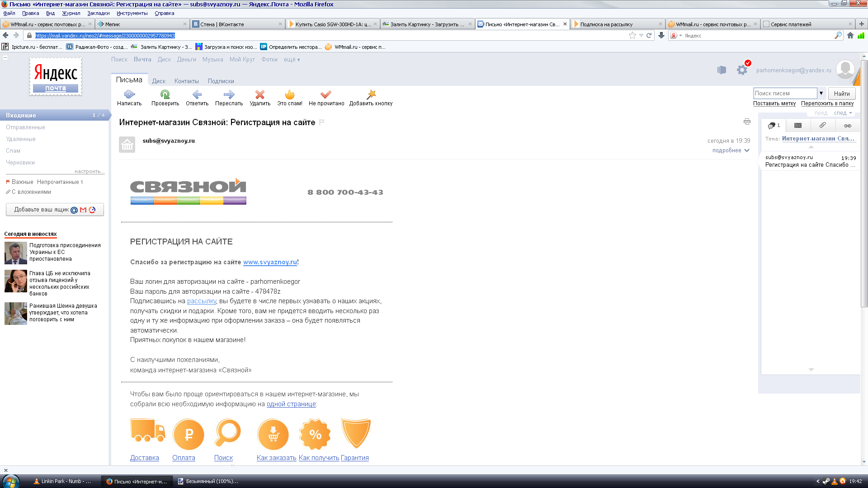
Task: Click the Добавьте ваш ящик button
Action: 55,210
